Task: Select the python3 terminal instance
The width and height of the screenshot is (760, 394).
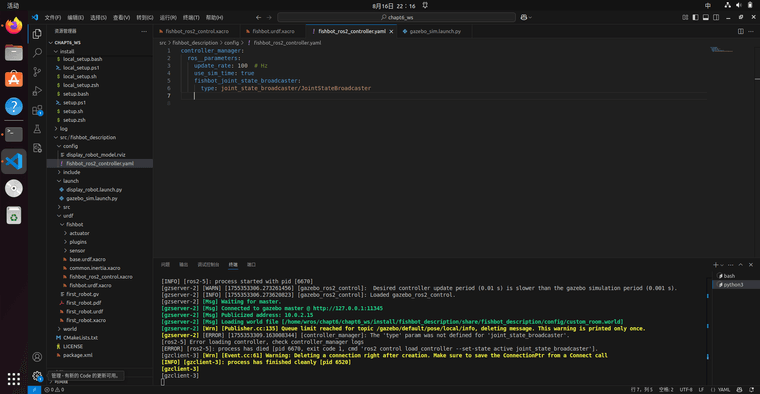Action: [733, 284]
